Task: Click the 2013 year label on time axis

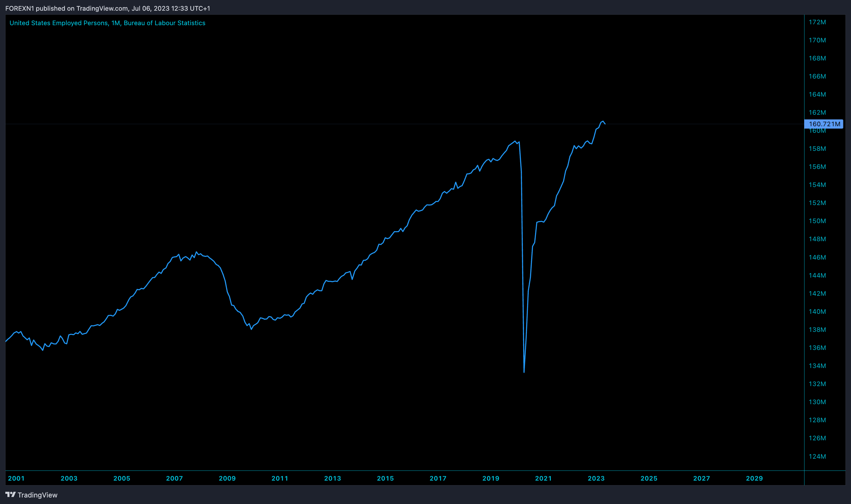Action: (x=333, y=478)
